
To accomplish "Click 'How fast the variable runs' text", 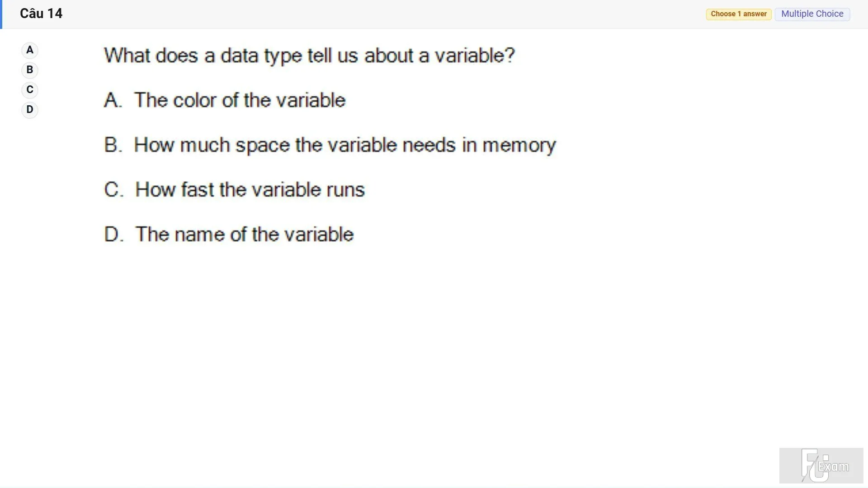I will pos(250,189).
